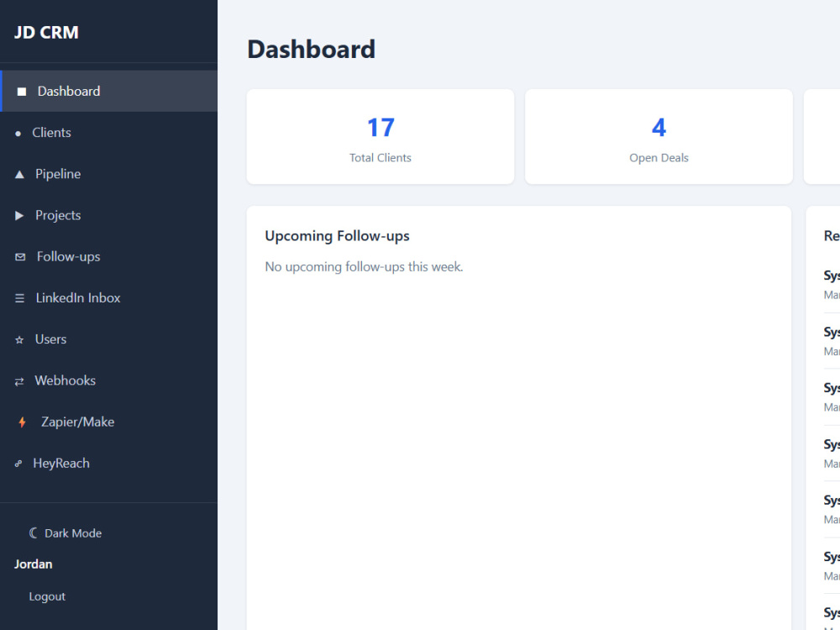Click the LinkedIn Inbox list icon
The image size is (840, 630).
[x=20, y=298]
